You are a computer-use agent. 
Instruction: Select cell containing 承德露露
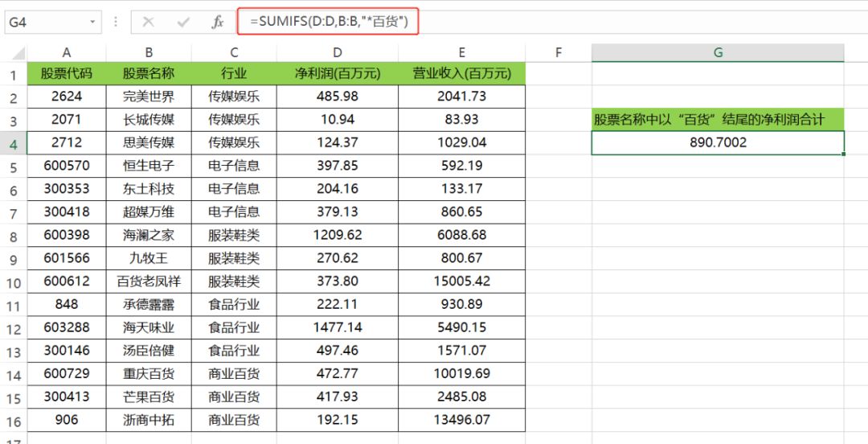tap(149, 304)
